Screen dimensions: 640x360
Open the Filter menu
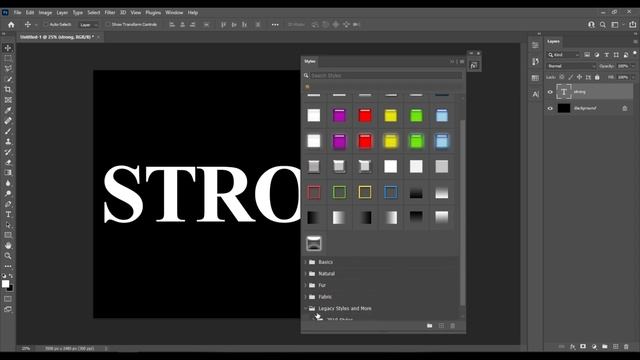coord(109,13)
